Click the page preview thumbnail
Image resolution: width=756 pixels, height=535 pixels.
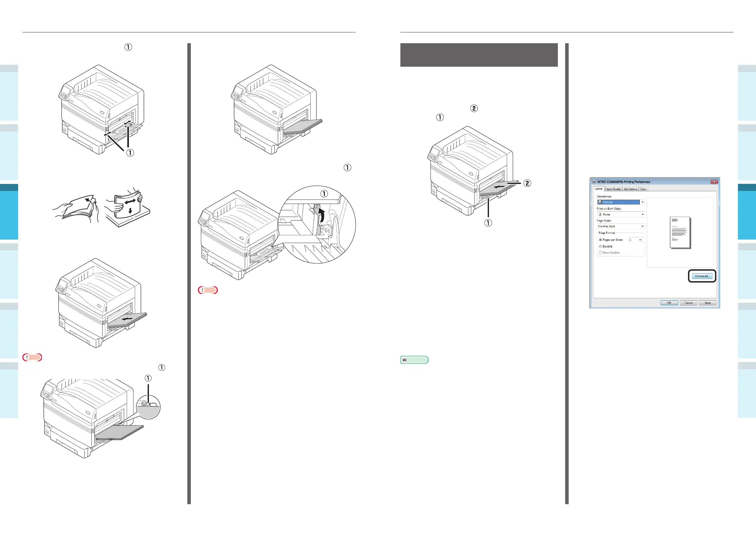(680, 233)
